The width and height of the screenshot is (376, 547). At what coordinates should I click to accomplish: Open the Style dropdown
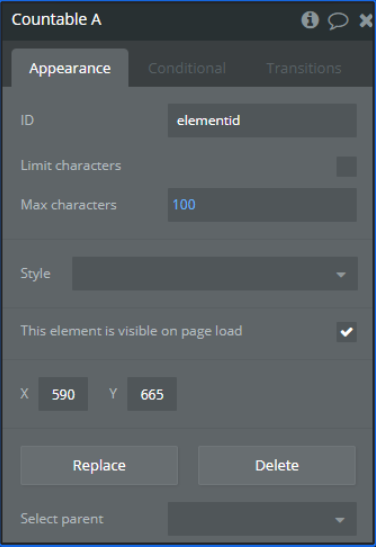[215, 274]
